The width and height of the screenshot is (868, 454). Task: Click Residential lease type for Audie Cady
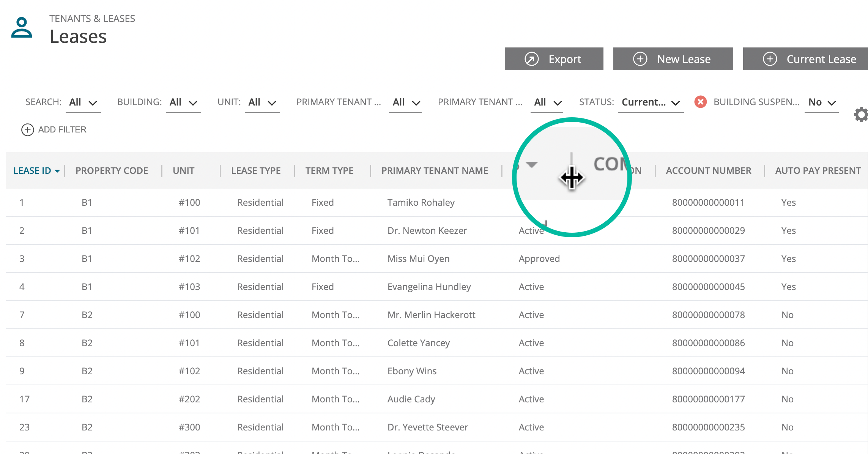click(260, 399)
